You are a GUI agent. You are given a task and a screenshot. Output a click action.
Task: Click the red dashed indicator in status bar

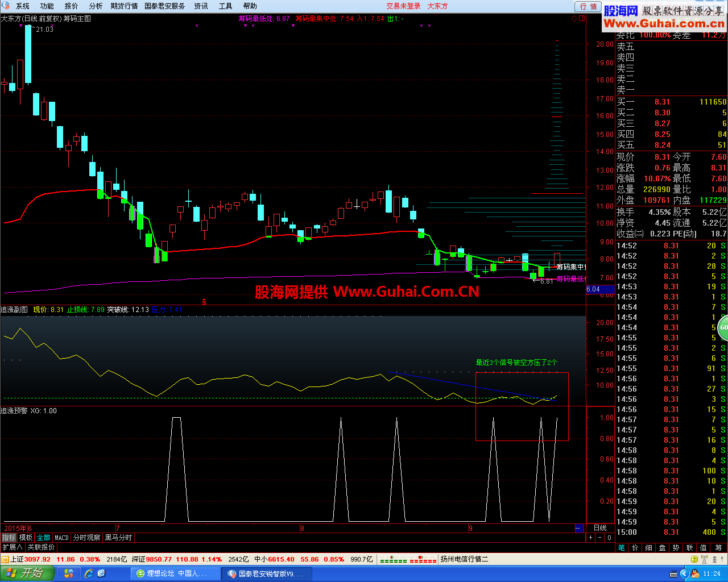[x=423, y=560]
